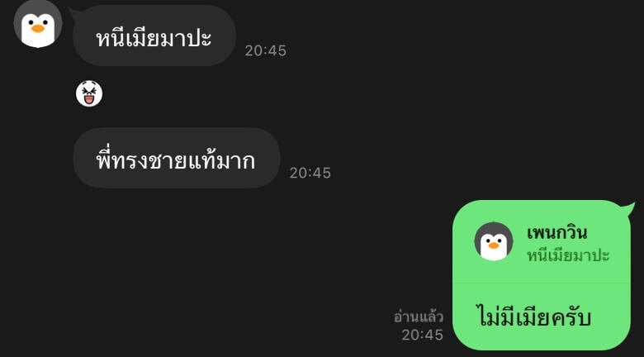The height and width of the screenshot is (357, 644).
Task: Click the อ่านแล้ว read receipt label
Action: pyautogui.click(x=419, y=317)
